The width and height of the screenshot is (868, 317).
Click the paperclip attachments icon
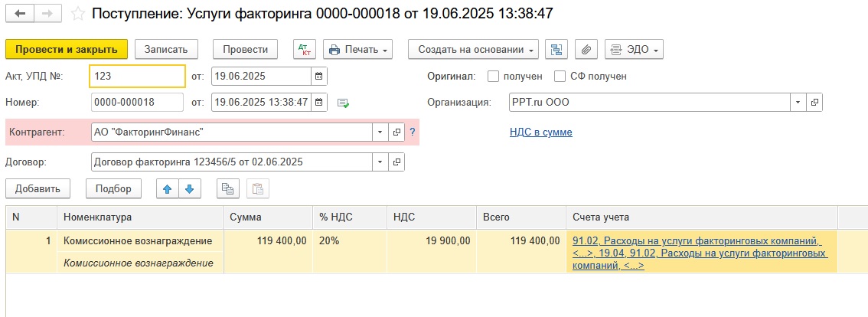(586, 49)
